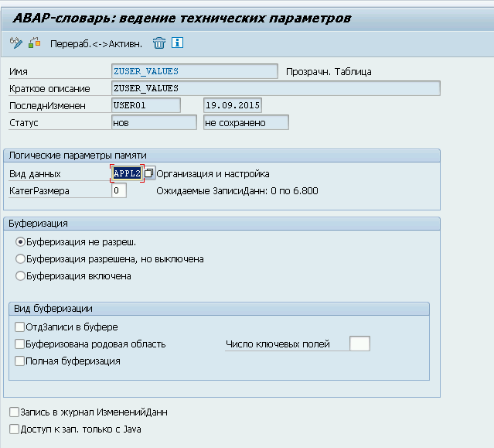Check ОтдЗаписи в буфере checkbox

(19, 327)
